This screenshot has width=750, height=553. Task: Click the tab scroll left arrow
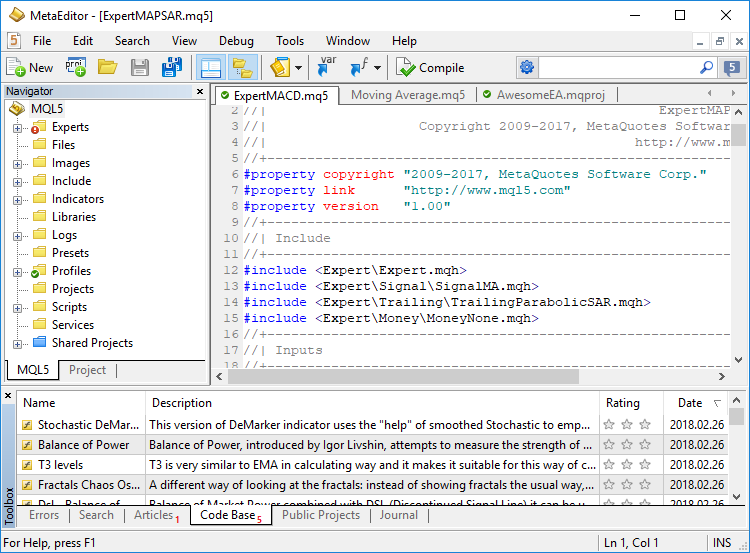(710, 93)
